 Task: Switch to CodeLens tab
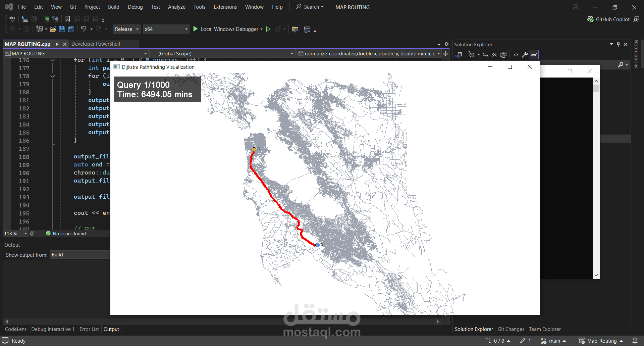coord(16,329)
